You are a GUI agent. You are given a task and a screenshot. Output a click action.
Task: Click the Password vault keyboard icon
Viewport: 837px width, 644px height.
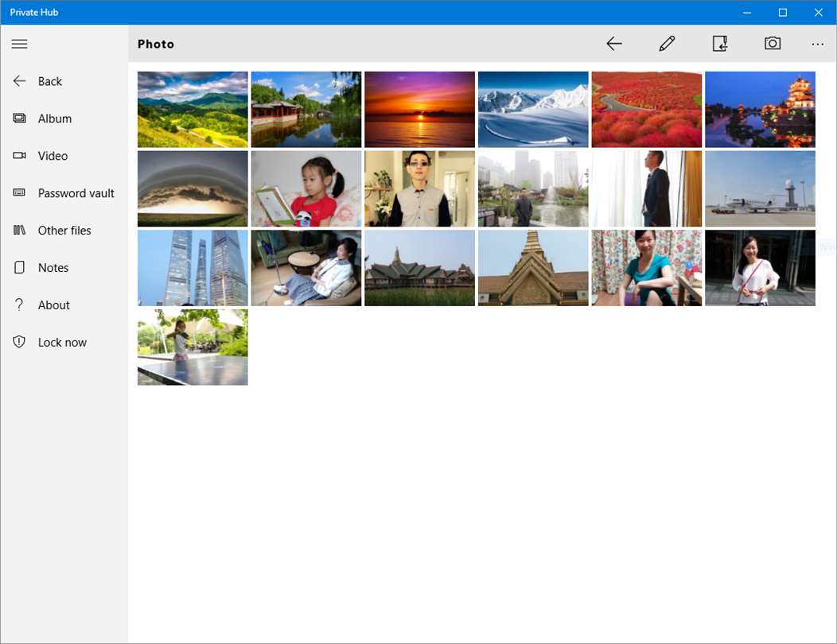(x=19, y=192)
